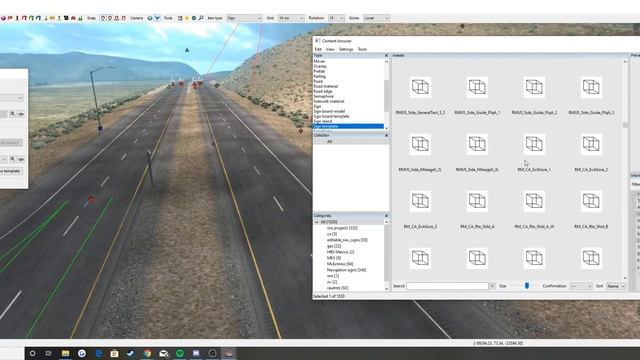Click the Search field in Content browser
This screenshot has width=640, height=360.
pyautogui.click(x=447, y=286)
